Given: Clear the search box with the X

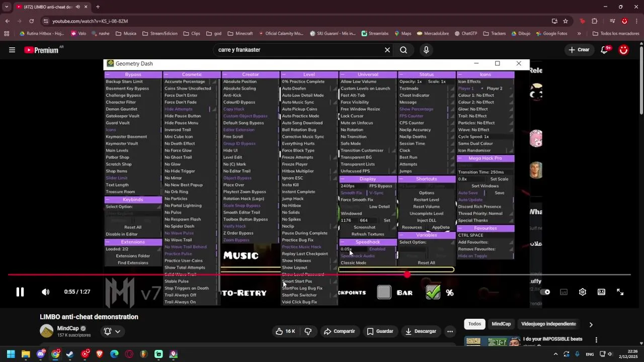Looking at the screenshot, I should pos(387,50).
